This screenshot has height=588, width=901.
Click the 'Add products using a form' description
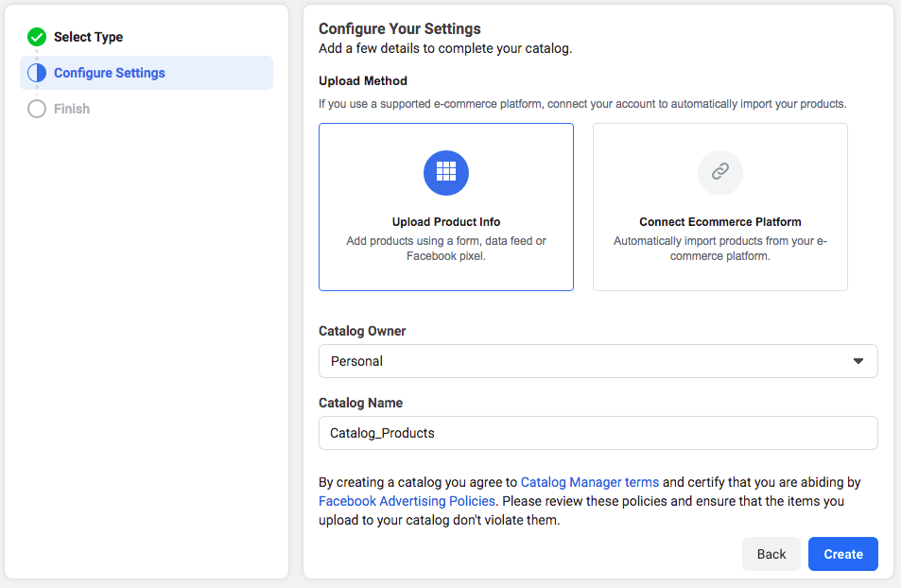pyautogui.click(x=446, y=249)
